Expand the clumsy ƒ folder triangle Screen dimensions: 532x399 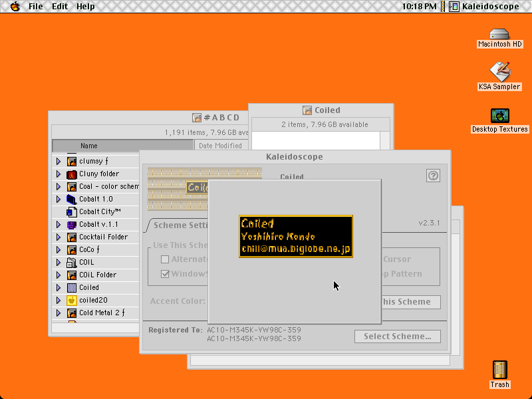click(x=59, y=161)
